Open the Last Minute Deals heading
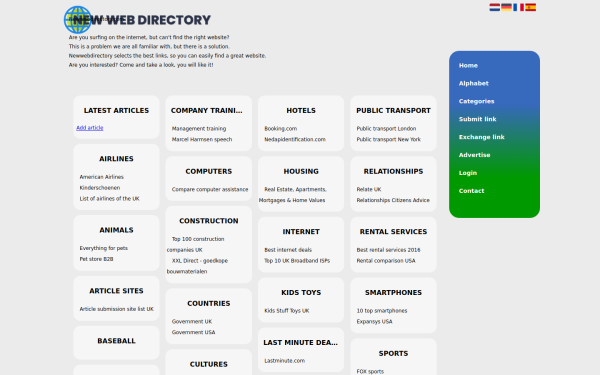This screenshot has height=375, width=600. pos(300,343)
